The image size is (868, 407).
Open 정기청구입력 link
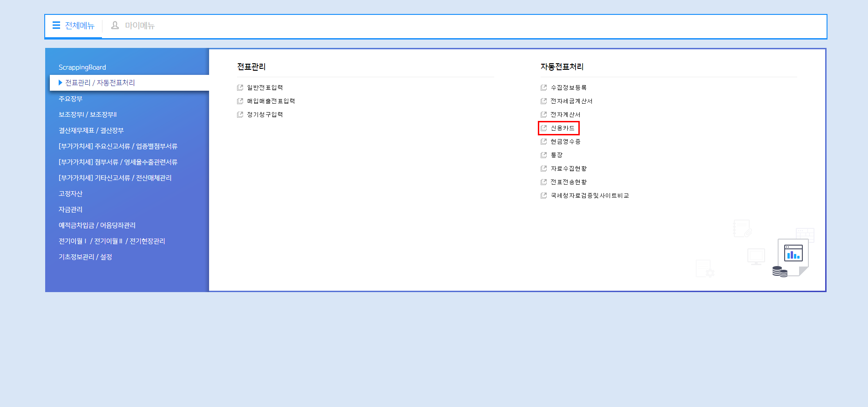264,114
